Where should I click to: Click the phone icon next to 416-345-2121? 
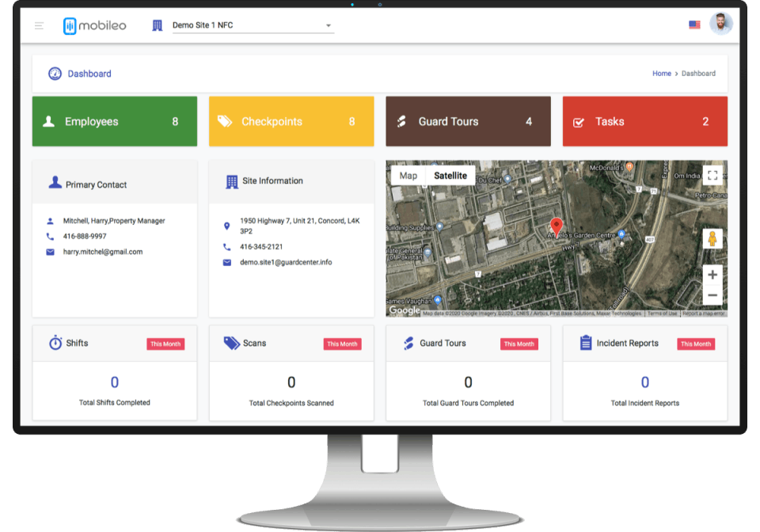tap(226, 247)
